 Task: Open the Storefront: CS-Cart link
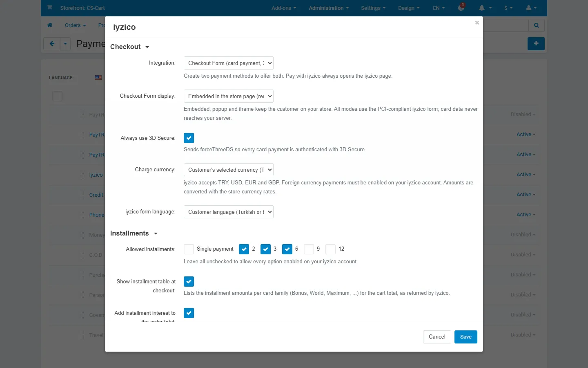tap(82, 8)
